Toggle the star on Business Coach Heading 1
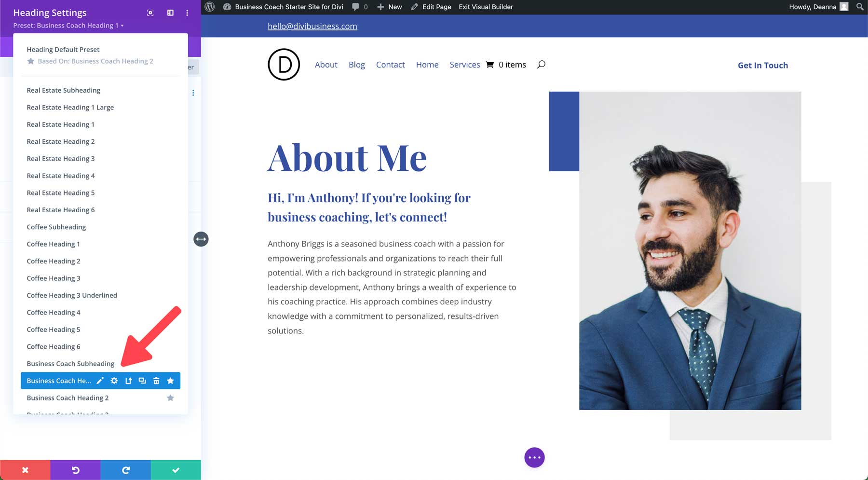The image size is (868, 480). 170,381
